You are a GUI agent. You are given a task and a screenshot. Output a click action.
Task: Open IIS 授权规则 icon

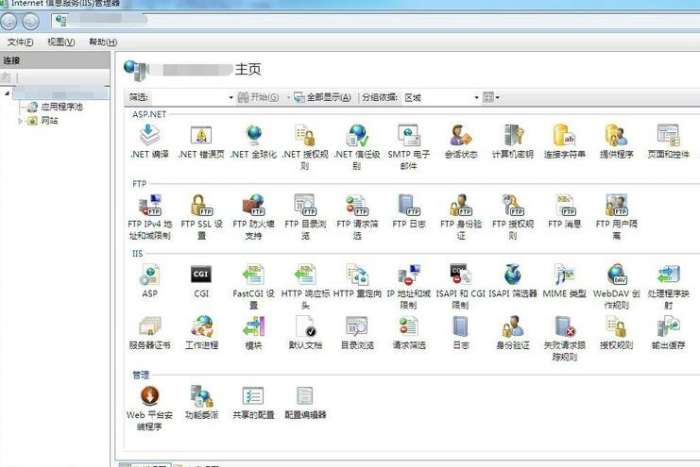(x=617, y=333)
